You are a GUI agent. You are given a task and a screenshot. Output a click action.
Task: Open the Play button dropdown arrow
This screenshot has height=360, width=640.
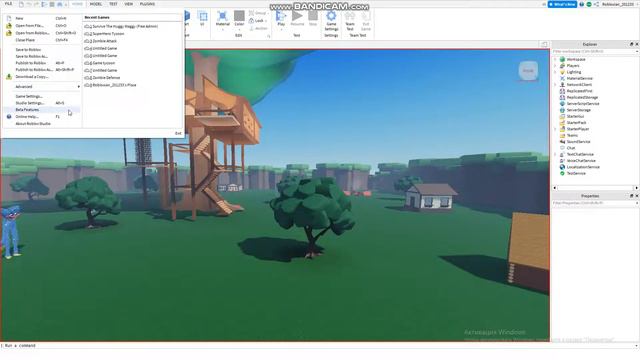tap(281, 29)
